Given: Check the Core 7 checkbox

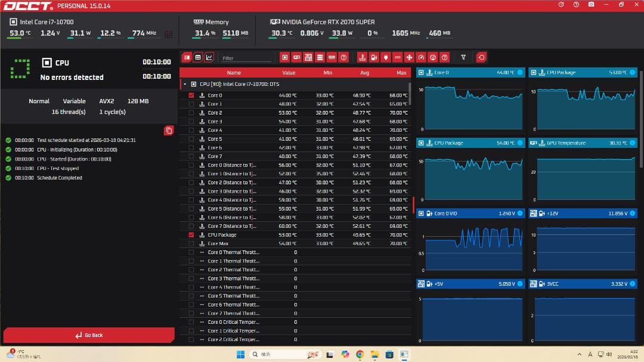Looking at the screenshot, I should pos(191,156).
